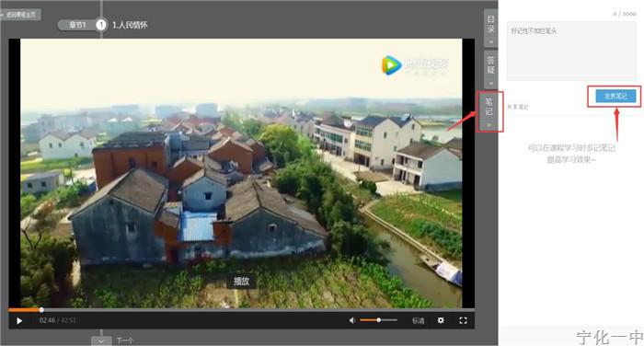The image size is (644, 346).
Task: Select the 章节1 chapter label
Action: 76,25
